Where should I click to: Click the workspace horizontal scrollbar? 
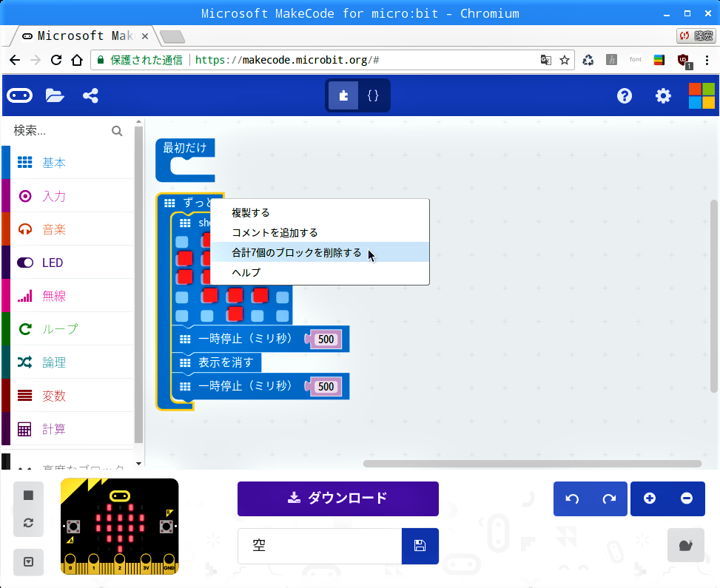(532, 464)
